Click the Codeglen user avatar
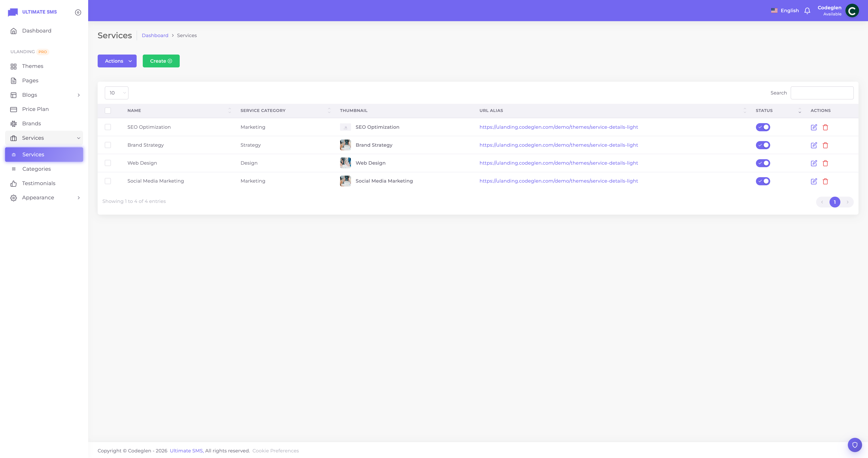 (x=852, y=11)
